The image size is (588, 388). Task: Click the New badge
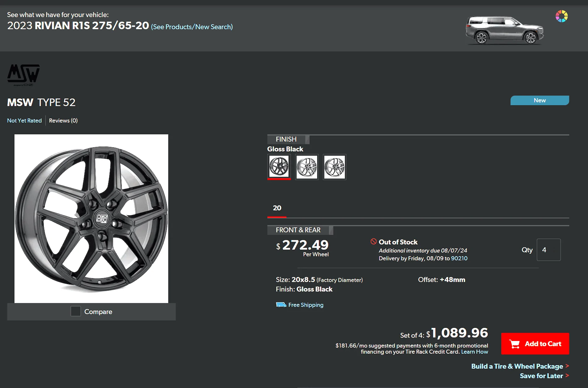[x=540, y=101]
